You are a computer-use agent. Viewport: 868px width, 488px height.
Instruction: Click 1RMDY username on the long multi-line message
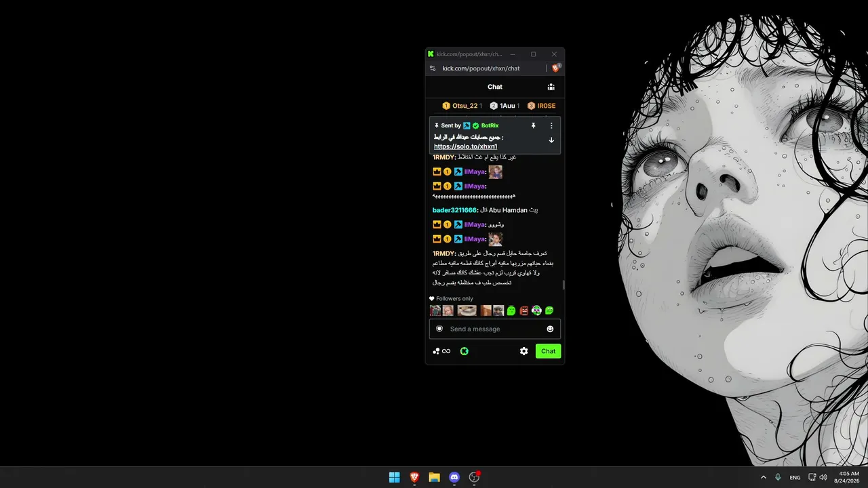(x=443, y=253)
